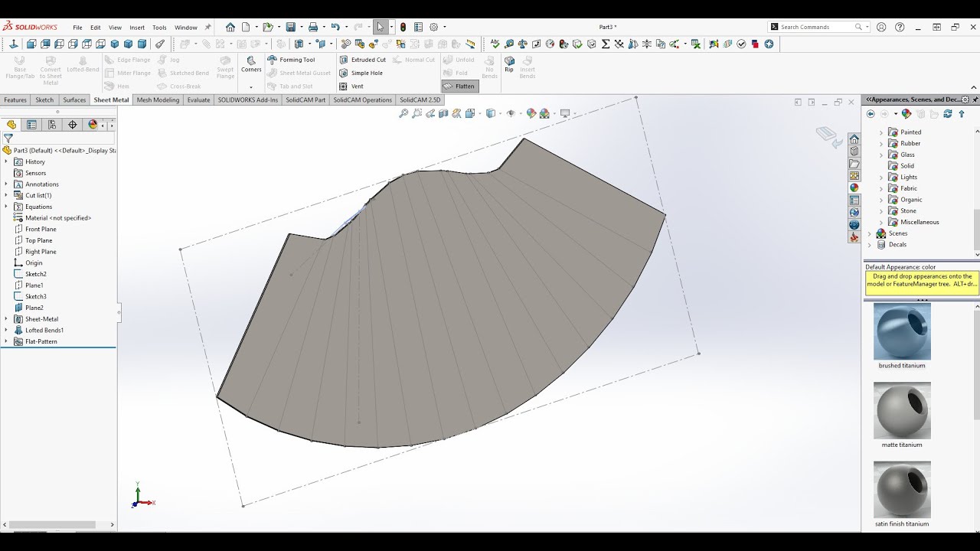Expand the Scenes folder in Appearances
Image resolution: width=980 pixels, height=551 pixels.
pos(870,233)
